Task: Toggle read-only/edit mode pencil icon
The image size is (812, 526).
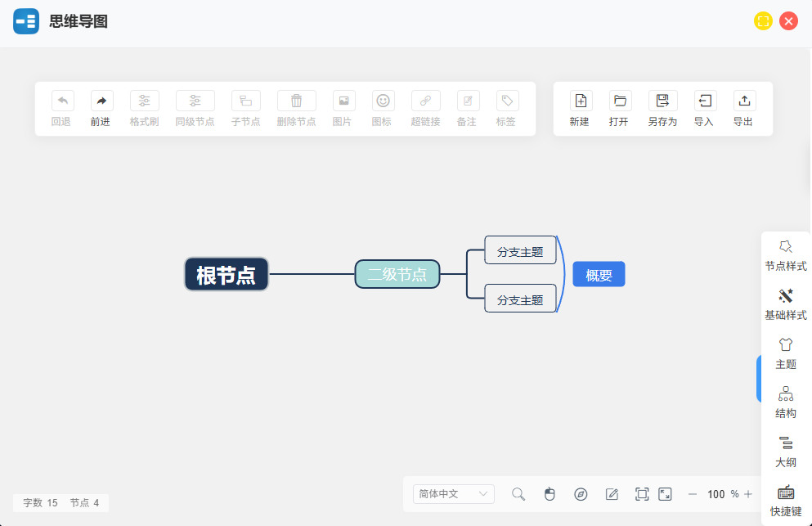Action: (x=612, y=494)
